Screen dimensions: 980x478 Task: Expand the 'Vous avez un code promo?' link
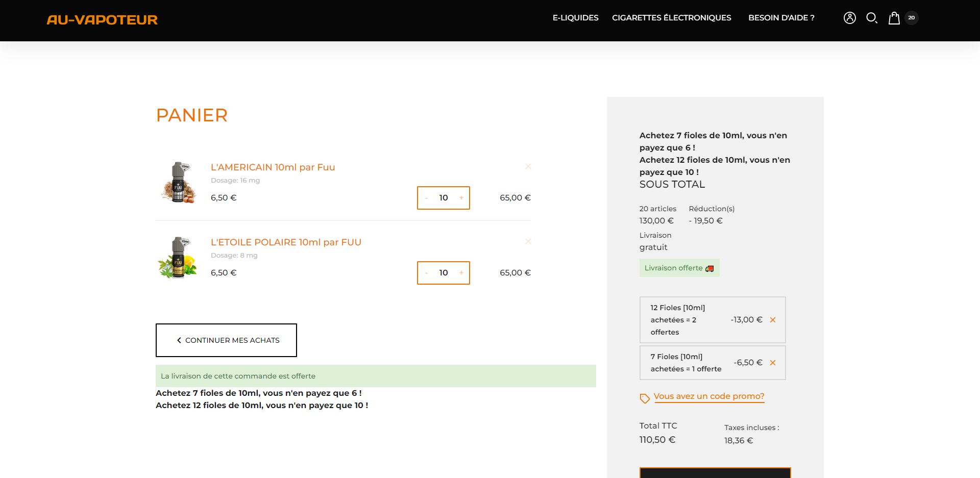[709, 396]
